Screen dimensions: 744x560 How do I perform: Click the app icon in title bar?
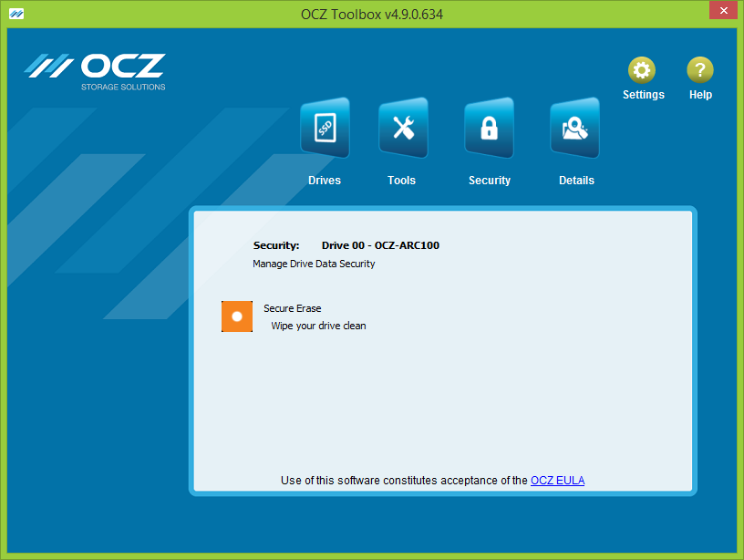(x=17, y=14)
